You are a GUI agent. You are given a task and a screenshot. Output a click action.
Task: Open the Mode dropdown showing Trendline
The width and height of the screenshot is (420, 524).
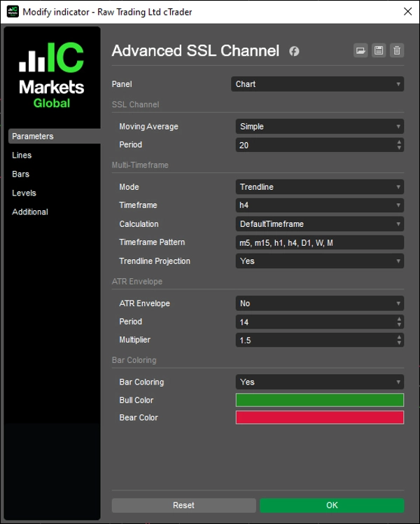click(320, 187)
